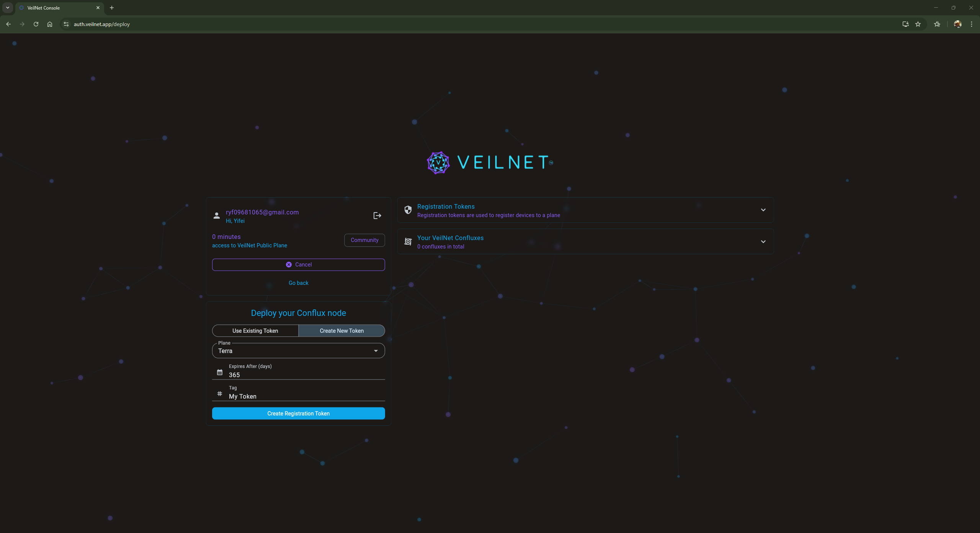Click the cancel cross icon inside Cancel button
The width and height of the screenshot is (980, 533).
289,264
